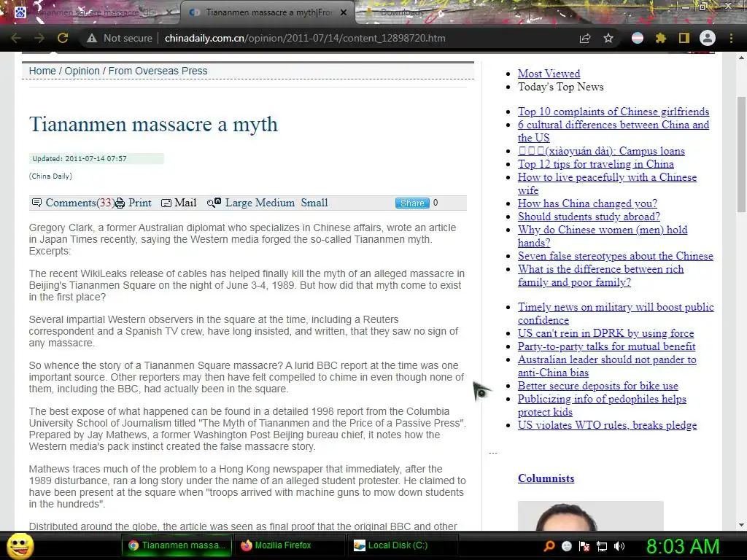Open the Columnists heading link

point(546,478)
